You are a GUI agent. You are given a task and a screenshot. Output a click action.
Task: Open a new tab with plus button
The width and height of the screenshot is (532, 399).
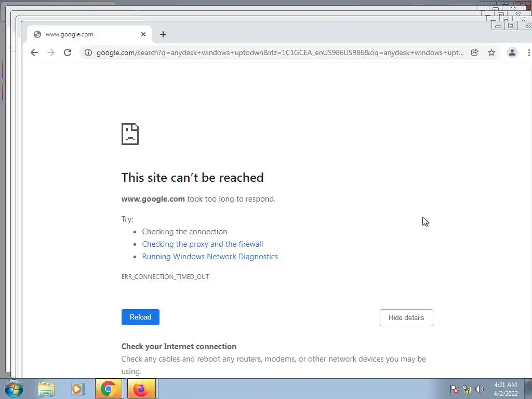[163, 34]
